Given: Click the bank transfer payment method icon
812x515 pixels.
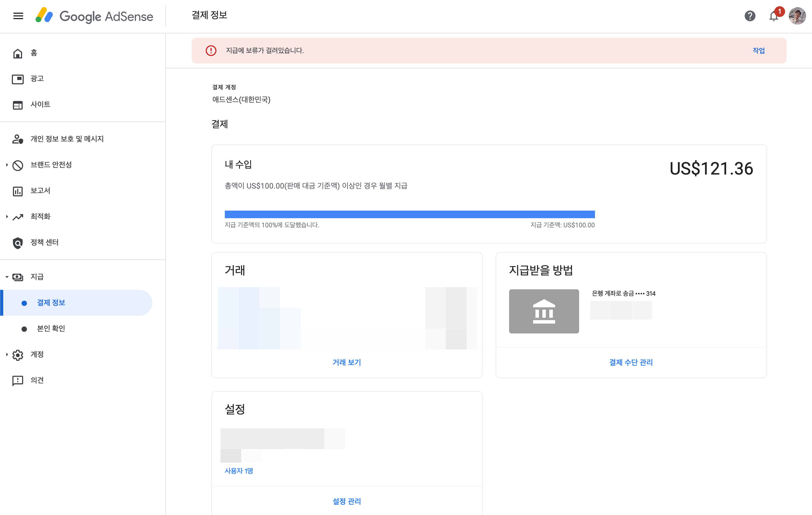Looking at the screenshot, I should click(x=544, y=311).
